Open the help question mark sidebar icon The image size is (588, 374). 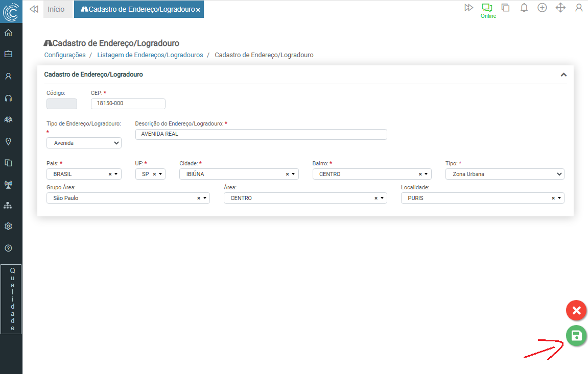click(x=8, y=248)
